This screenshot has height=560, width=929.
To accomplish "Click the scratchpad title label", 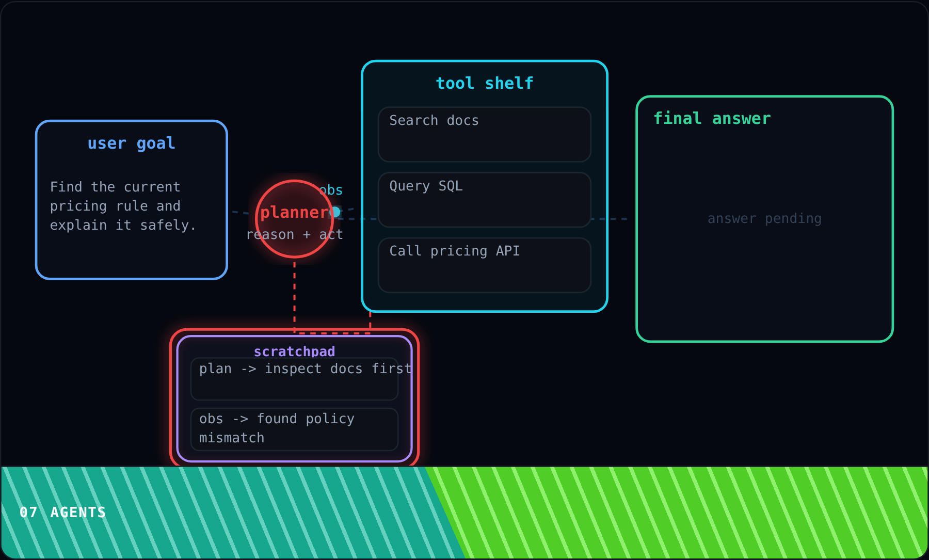I will [x=294, y=351].
